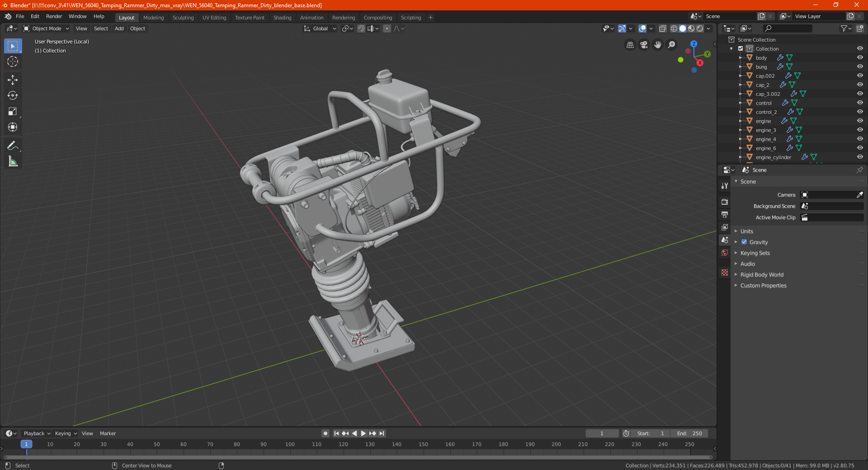The width and height of the screenshot is (868, 470).
Task: Hide the body object in outliner
Action: [x=860, y=57]
